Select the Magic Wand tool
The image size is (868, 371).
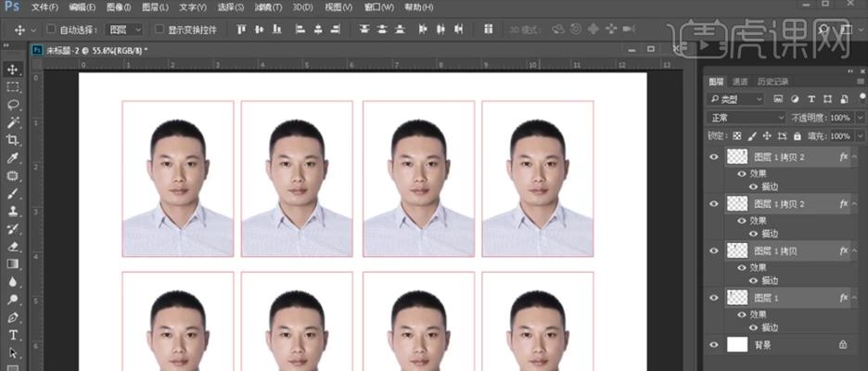tap(13, 122)
